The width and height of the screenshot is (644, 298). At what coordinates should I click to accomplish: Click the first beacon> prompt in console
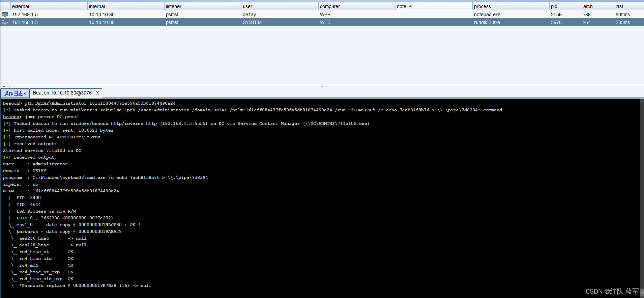tap(12, 103)
